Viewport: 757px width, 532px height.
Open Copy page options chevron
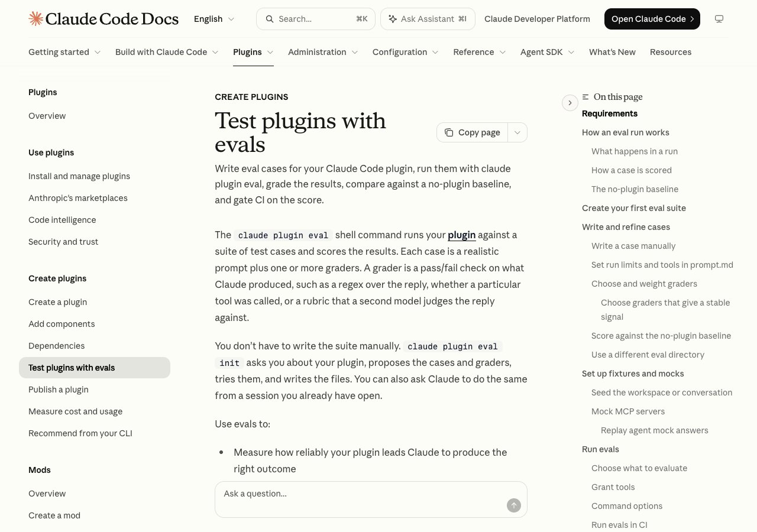click(517, 132)
